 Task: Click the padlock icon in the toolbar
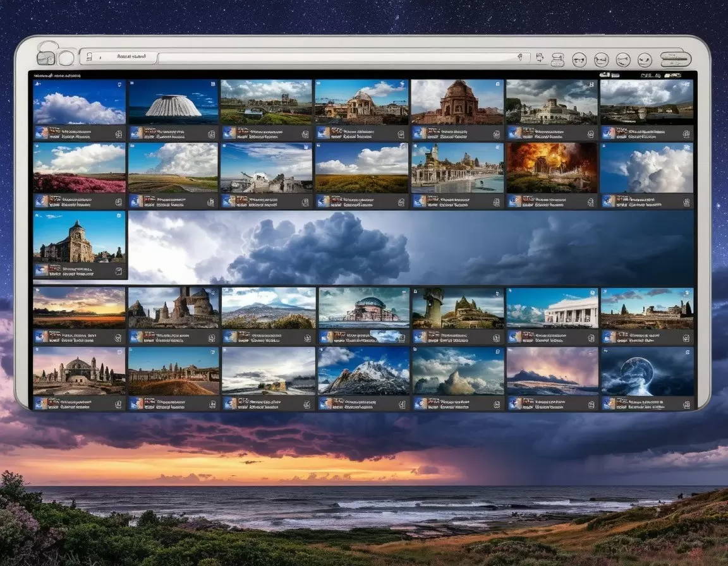tap(45, 55)
